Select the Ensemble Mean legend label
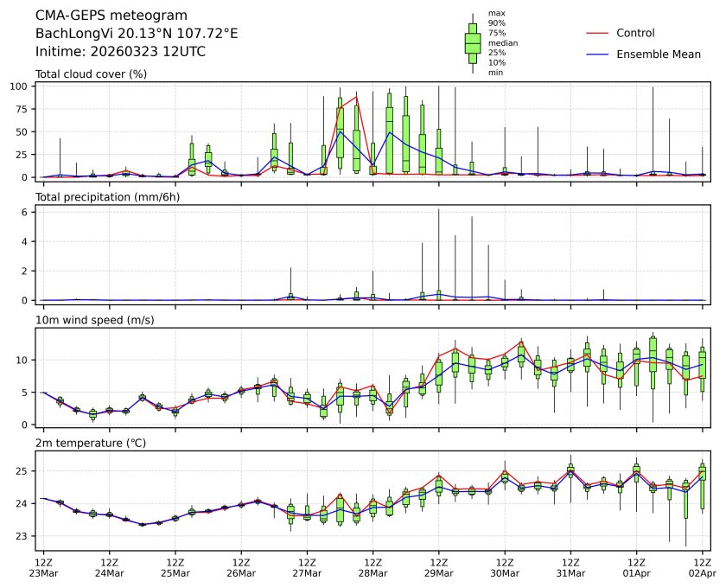 [x=658, y=54]
